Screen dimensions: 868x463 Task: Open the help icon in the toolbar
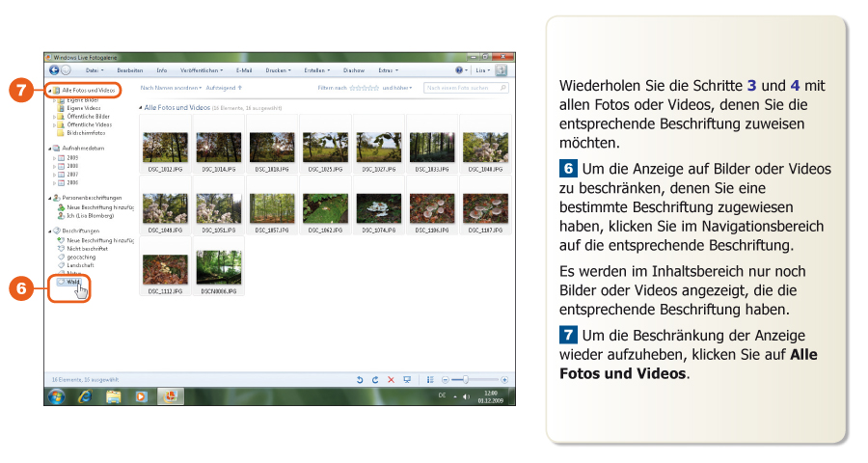[459, 70]
